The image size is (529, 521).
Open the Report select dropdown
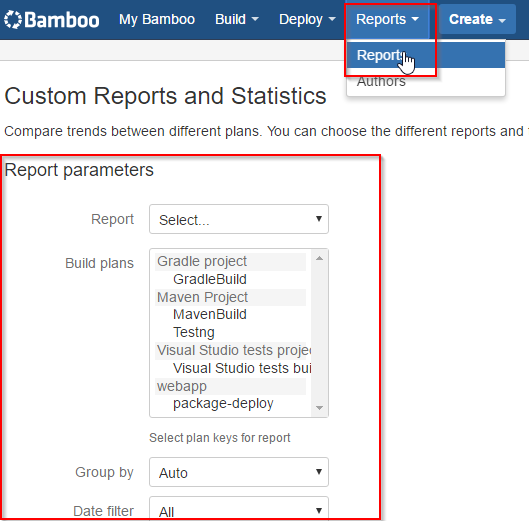239,219
